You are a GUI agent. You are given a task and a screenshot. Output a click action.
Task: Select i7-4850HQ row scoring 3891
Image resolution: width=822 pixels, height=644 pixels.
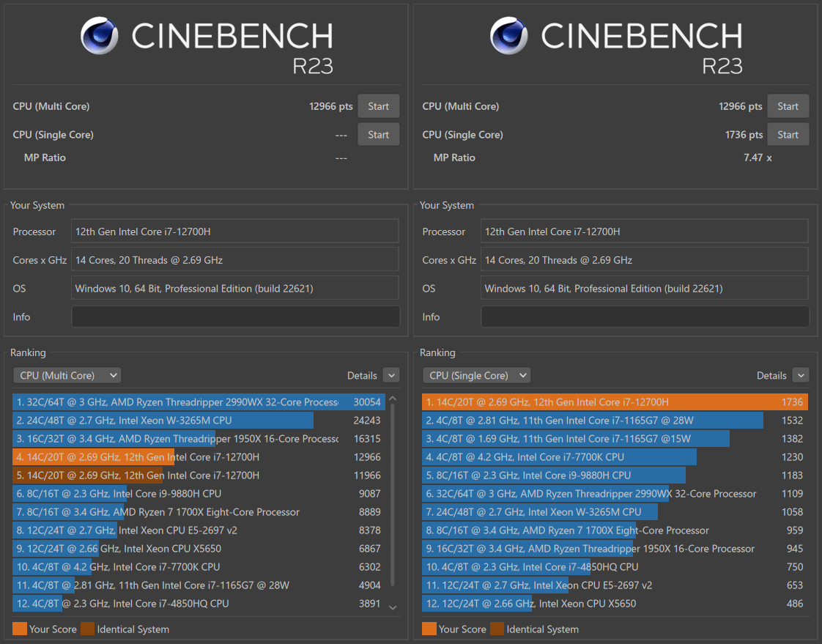pos(199,604)
